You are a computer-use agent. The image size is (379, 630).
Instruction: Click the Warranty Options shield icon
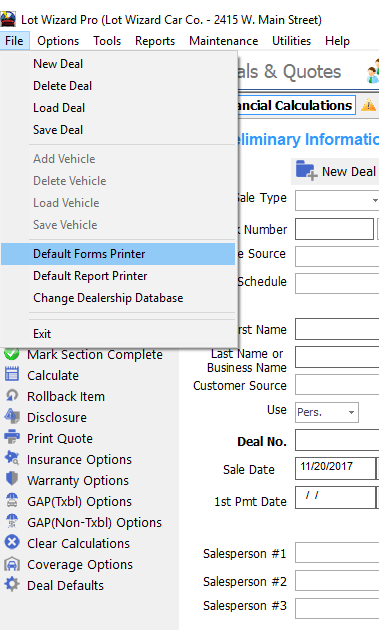[12, 479]
